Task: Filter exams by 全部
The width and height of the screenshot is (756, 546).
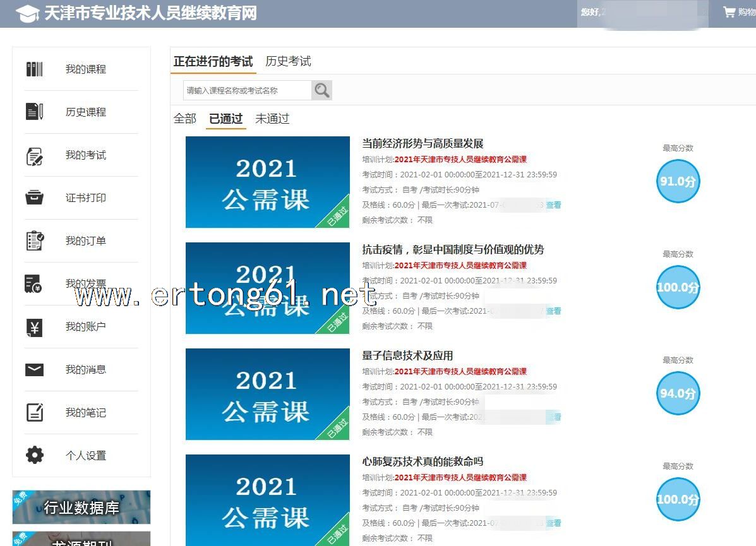Action: tap(185, 119)
